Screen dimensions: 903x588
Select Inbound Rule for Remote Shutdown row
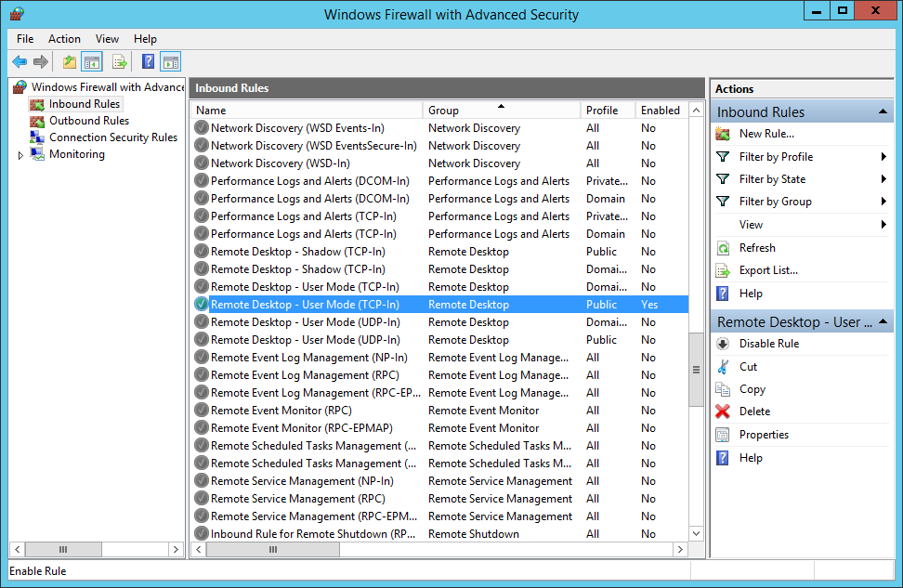440,534
